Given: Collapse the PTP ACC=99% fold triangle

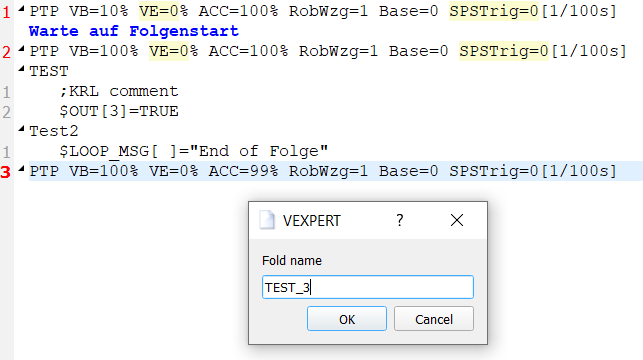Looking at the screenshot, I should point(21,169).
